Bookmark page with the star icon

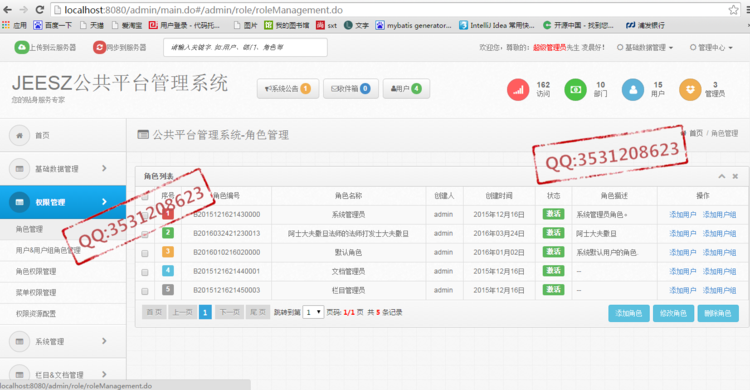pos(733,10)
